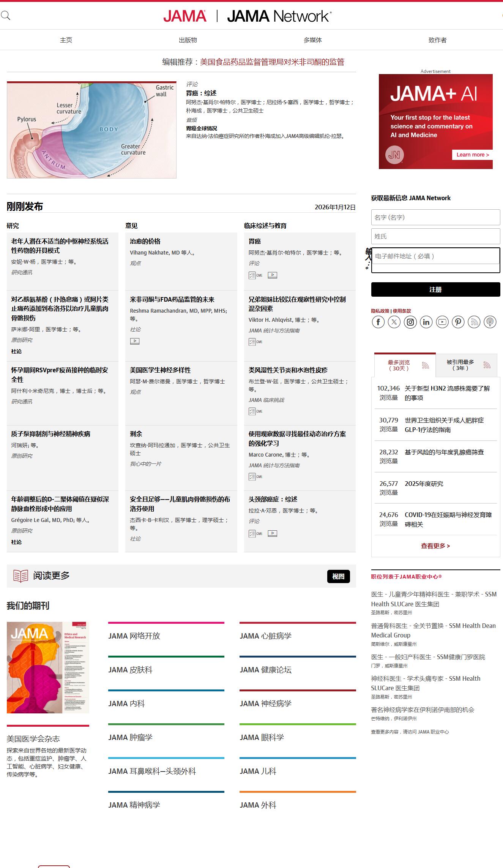Click the JAMA logo
This screenshot has width=503, height=868.
click(185, 16)
